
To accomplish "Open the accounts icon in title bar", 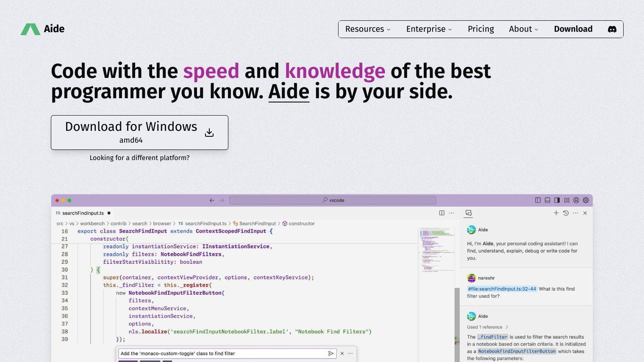I will (x=576, y=200).
